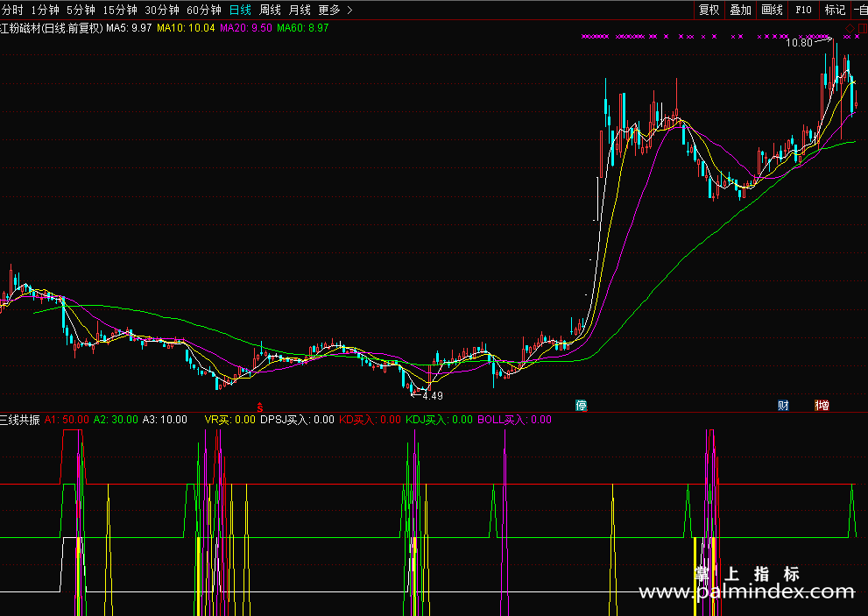868x616 pixels.
Task: Click the BOLL买入: 0.00 label
Action: coord(514,420)
